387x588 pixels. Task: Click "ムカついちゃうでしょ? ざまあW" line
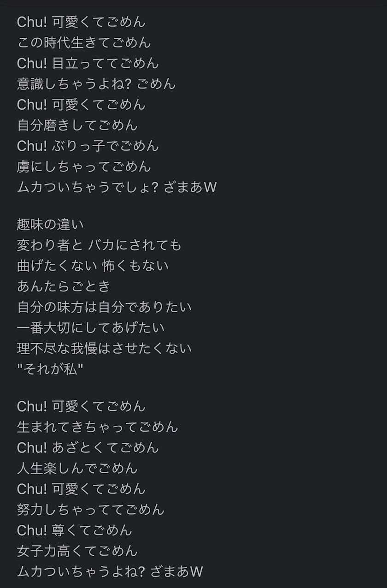pyautogui.click(x=117, y=187)
